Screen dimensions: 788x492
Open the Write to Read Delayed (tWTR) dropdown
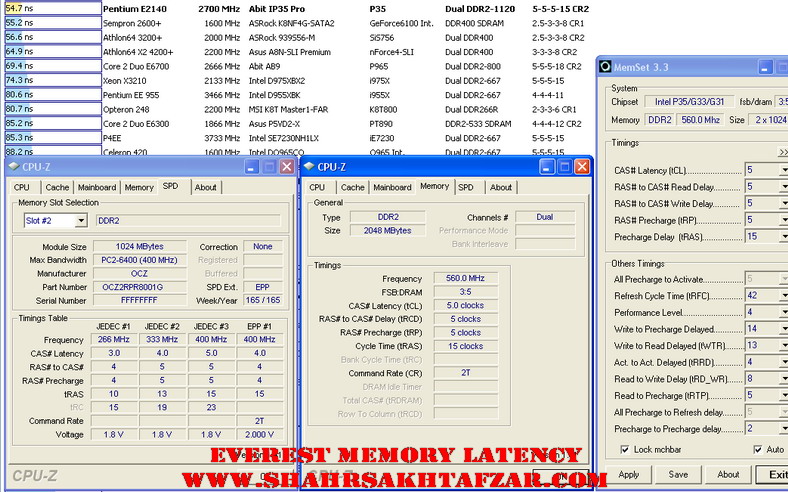(783, 345)
